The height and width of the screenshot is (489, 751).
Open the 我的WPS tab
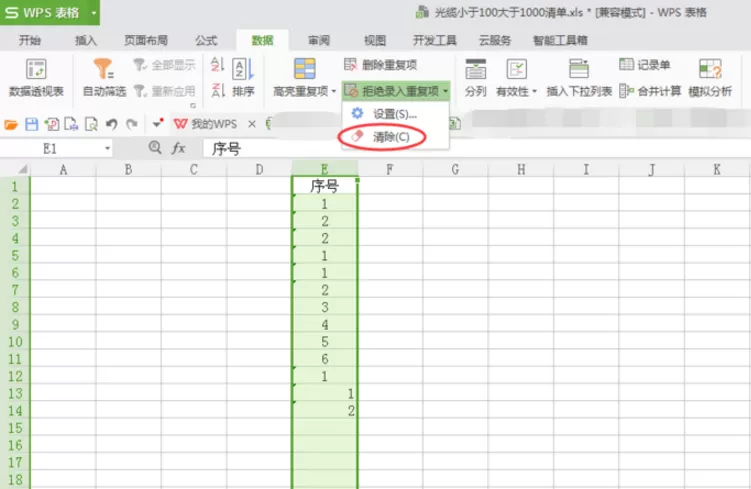pyautogui.click(x=205, y=124)
